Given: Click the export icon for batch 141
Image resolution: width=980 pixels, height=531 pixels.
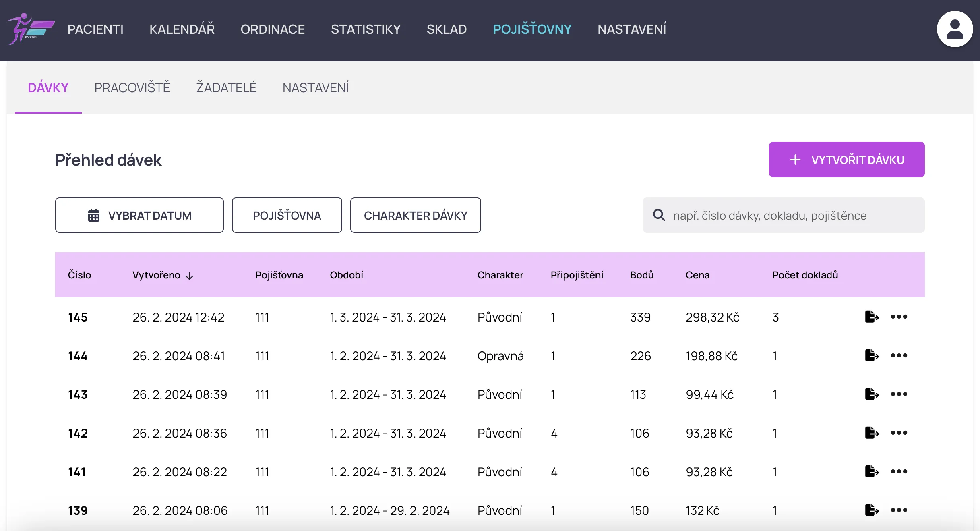Looking at the screenshot, I should pos(871,471).
